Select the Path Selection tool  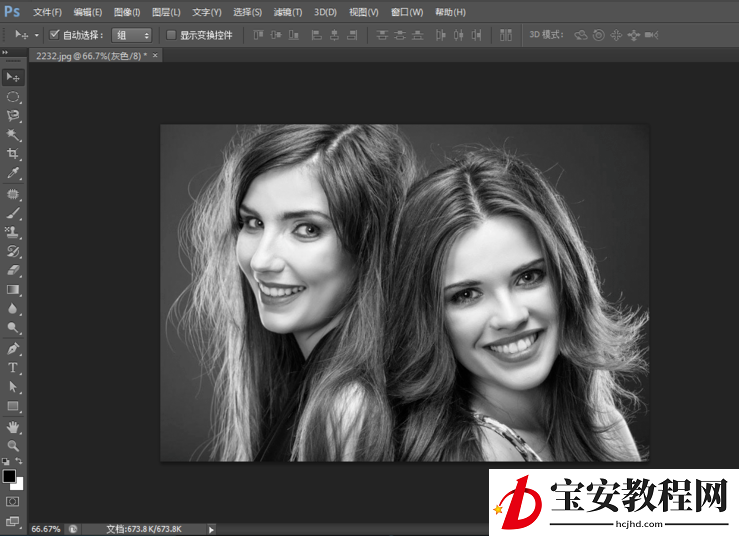pyautogui.click(x=13, y=387)
